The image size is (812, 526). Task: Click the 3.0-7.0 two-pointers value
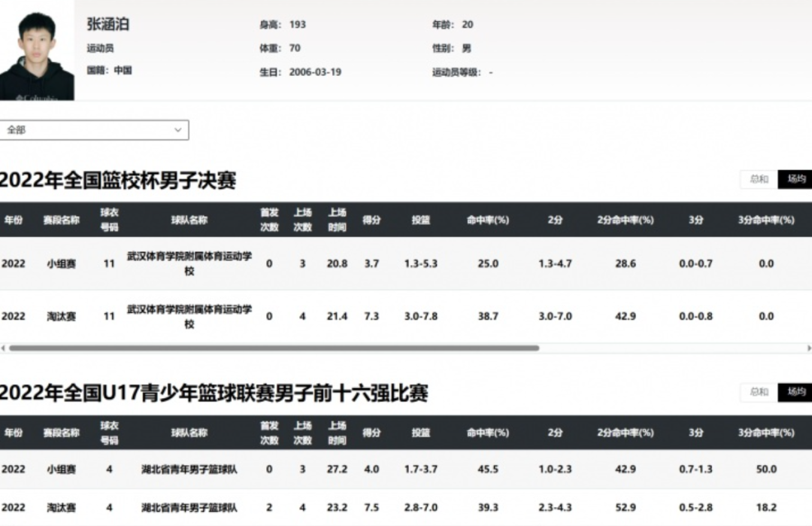click(x=555, y=316)
